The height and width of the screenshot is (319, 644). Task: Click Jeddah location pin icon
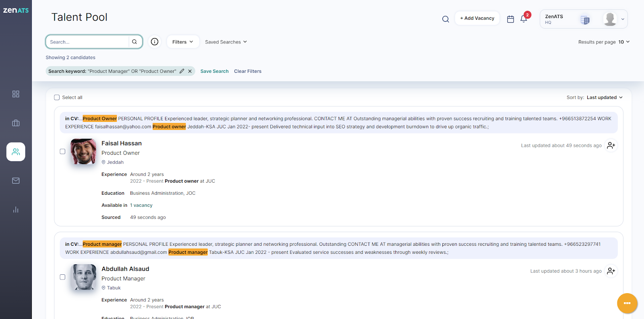click(103, 162)
